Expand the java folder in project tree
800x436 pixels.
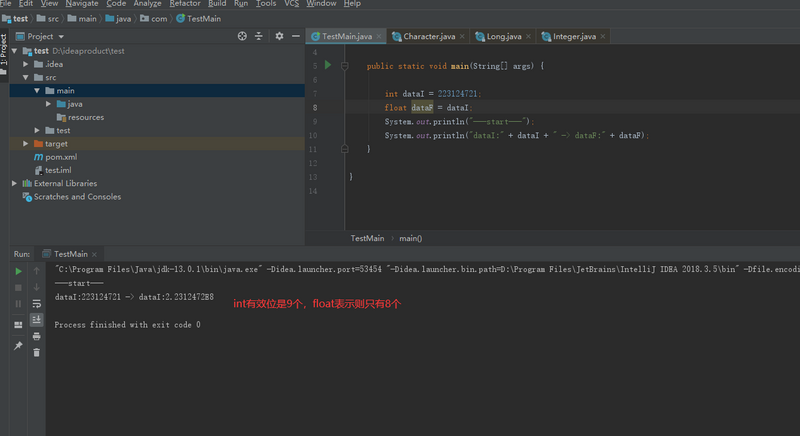(49, 104)
